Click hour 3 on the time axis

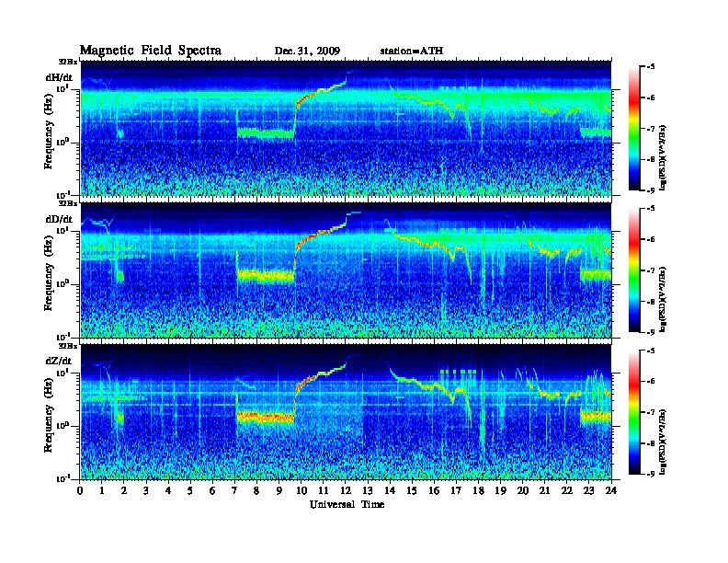coord(146,490)
